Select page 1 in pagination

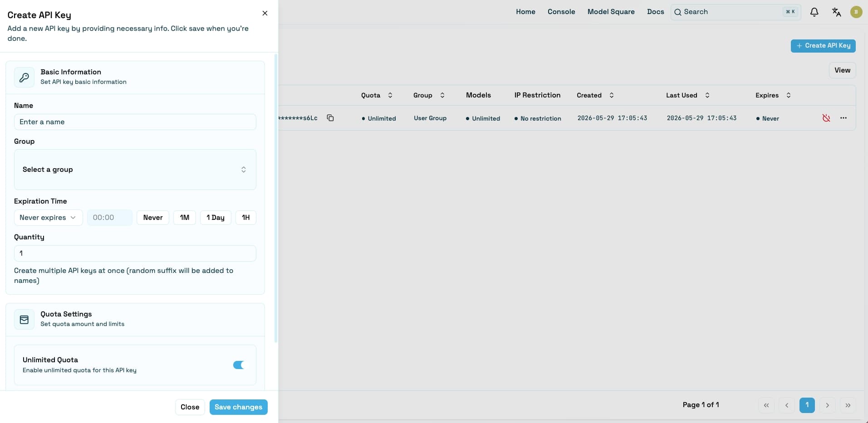[807, 405]
